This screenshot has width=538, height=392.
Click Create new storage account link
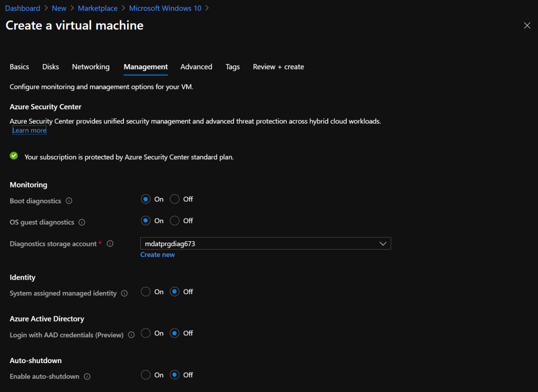coord(158,255)
